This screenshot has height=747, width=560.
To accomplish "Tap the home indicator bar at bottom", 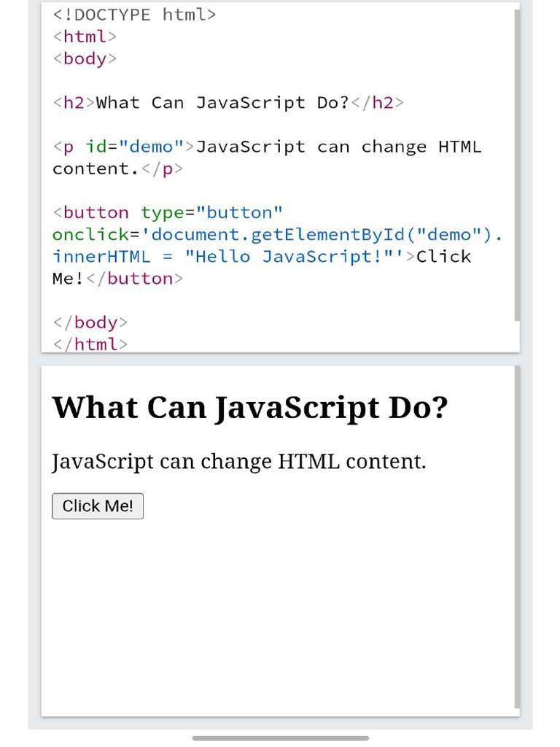I will point(281,738).
